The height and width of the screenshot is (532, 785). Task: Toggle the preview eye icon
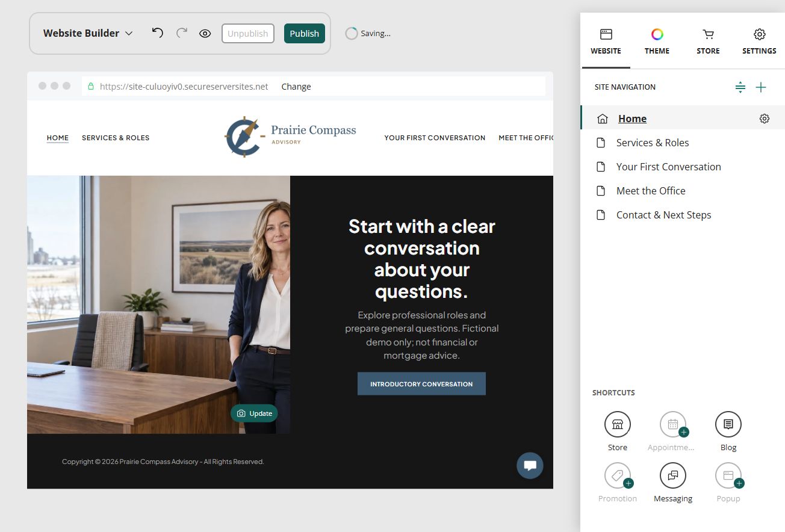pyautogui.click(x=205, y=34)
